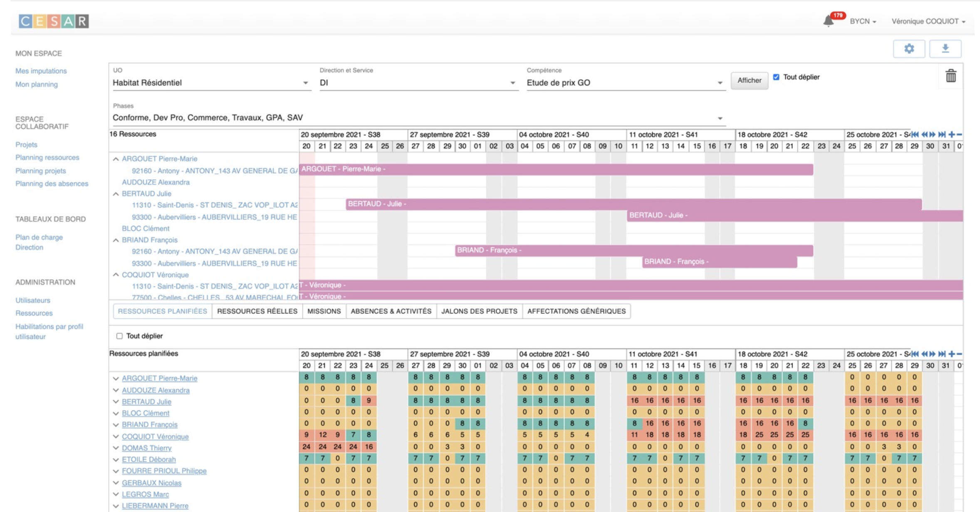
Task: Select first BERTAUD - Julie bar starting 23 September
Action: 634,204
